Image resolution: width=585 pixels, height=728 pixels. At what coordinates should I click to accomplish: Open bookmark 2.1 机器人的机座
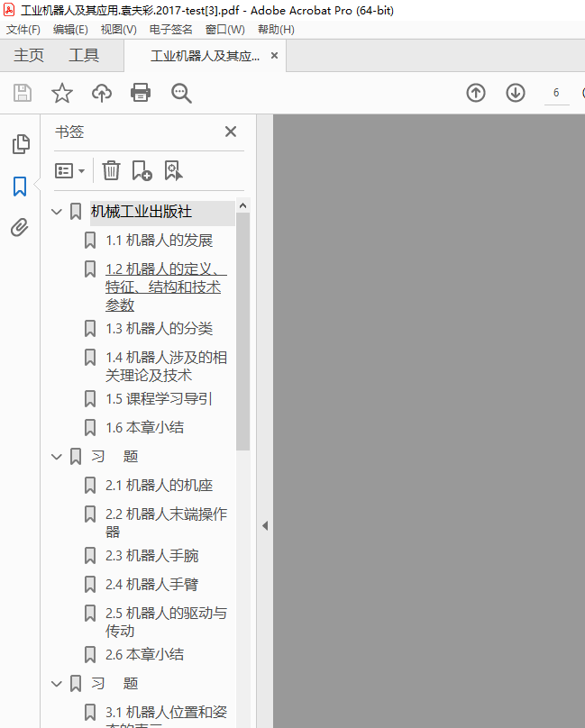coord(159,485)
